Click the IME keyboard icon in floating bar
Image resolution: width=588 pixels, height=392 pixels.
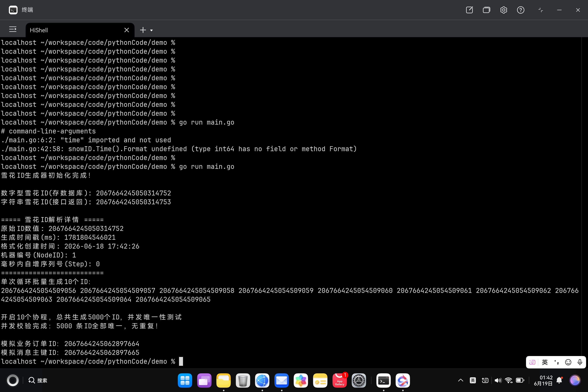tap(532, 362)
